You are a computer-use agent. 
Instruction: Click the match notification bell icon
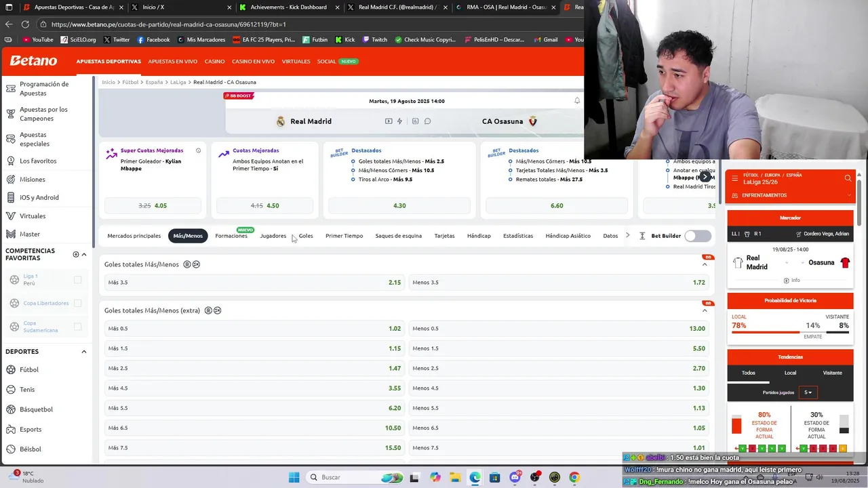pyautogui.click(x=577, y=101)
